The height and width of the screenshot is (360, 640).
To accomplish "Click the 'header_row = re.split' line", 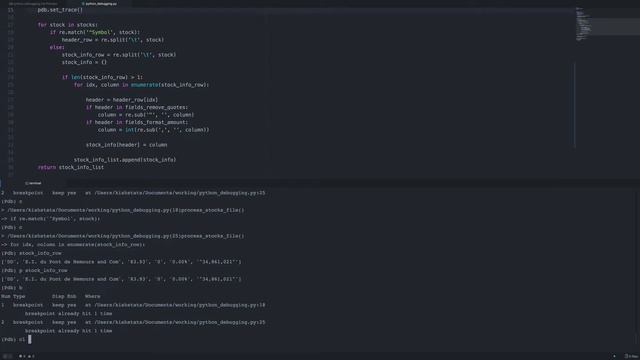I will [x=113, y=40].
